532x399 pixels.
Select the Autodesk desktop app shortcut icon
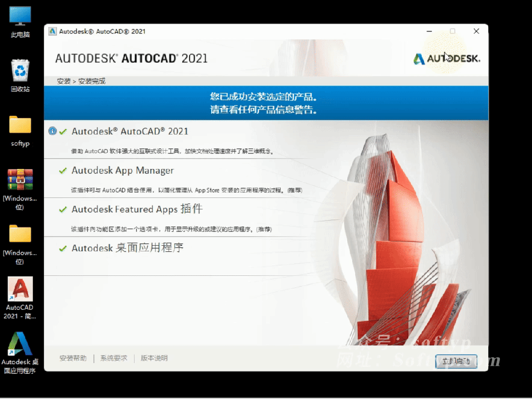coord(20,353)
